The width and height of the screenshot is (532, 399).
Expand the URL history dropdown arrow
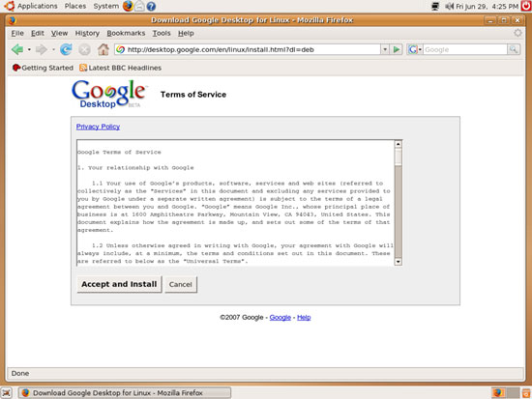pyautogui.click(x=385, y=49)
